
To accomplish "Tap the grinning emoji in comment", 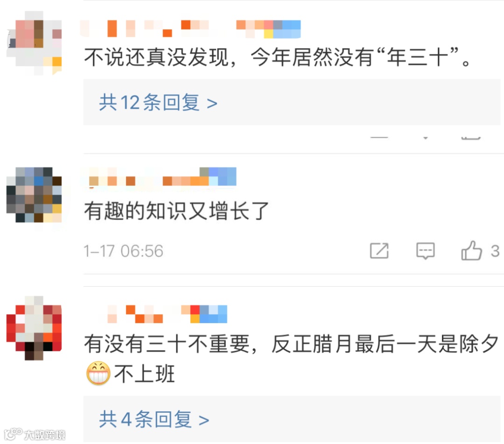I will (98, 373).
